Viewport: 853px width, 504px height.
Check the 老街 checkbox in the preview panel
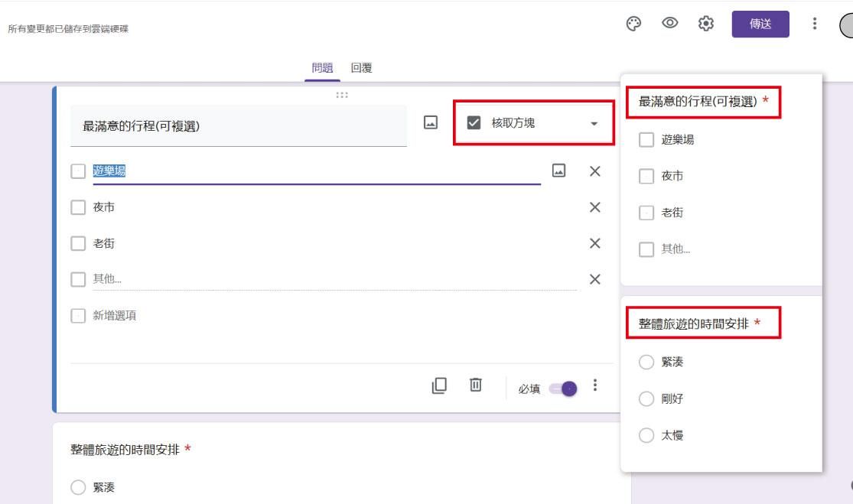pyautogui.click(x=646, y=213)
